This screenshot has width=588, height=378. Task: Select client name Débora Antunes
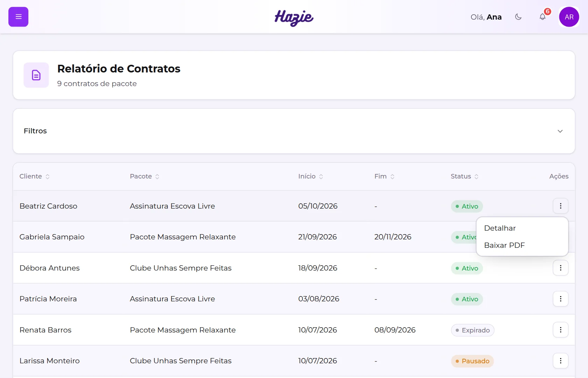tap(49, 268)
